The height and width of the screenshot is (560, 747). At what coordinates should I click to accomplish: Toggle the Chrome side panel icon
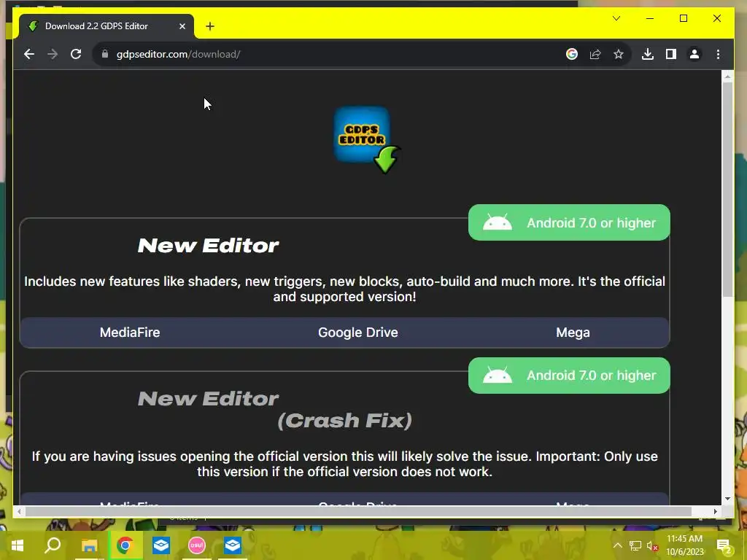671,54
